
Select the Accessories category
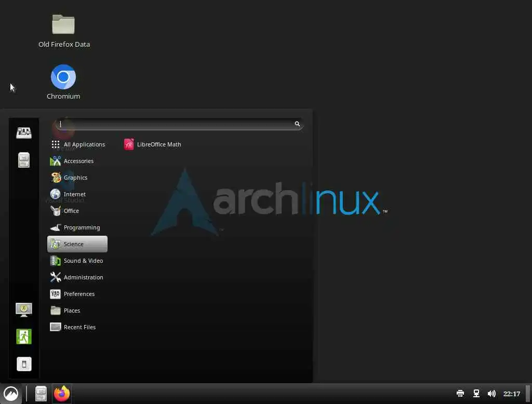tap(78, 161)
